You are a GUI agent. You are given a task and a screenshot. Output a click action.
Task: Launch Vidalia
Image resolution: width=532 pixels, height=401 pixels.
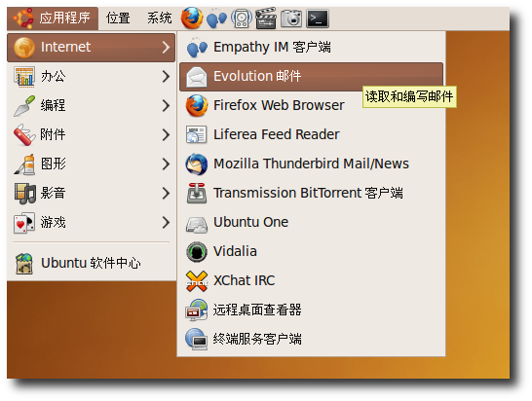[x=311, y=251]
